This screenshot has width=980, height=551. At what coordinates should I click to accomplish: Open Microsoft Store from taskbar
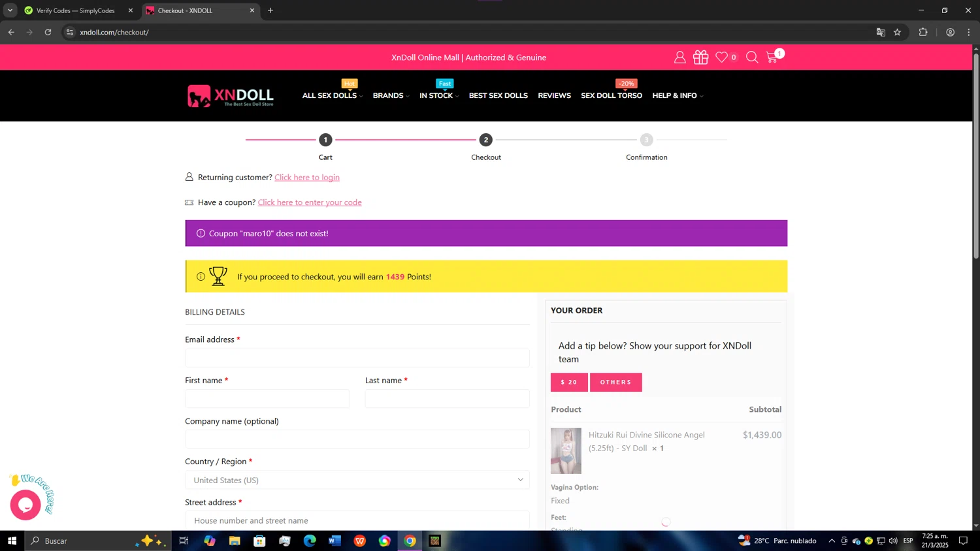pos(259,541)
